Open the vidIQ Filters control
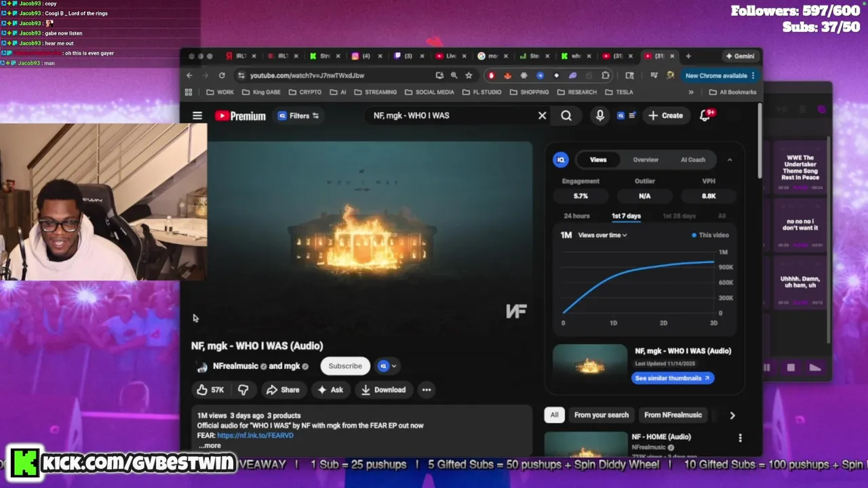The height and width of the screenshot is (488, 868). click(298, 116)
